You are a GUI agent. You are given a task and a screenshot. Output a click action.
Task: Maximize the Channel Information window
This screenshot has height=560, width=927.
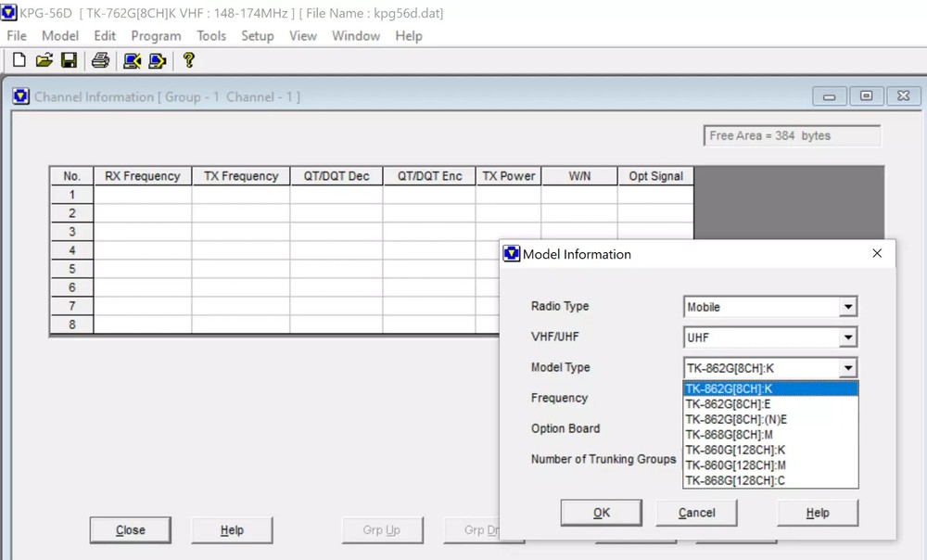(x=866, y=95)
